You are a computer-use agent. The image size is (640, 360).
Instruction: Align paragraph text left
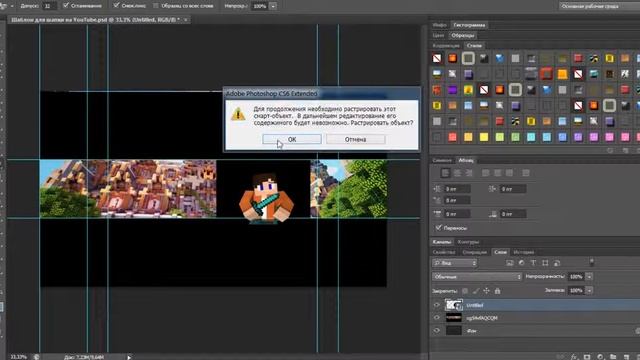point(445,173)
